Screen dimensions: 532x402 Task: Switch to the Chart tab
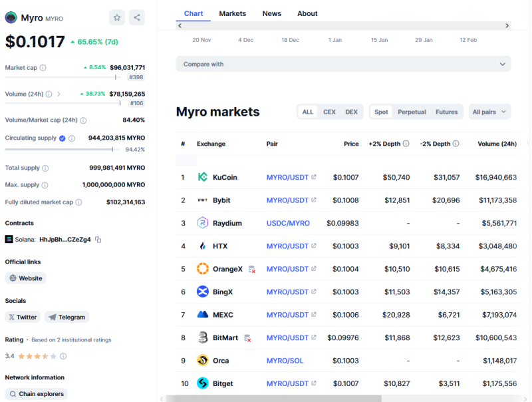tap(194, 13)
